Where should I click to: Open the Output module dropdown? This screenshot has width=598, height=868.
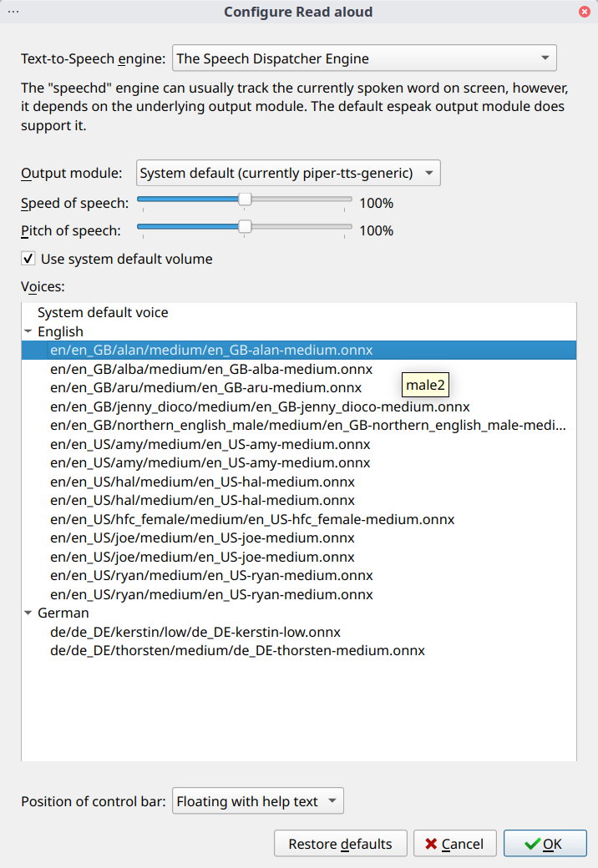click(x=288, y=174)
